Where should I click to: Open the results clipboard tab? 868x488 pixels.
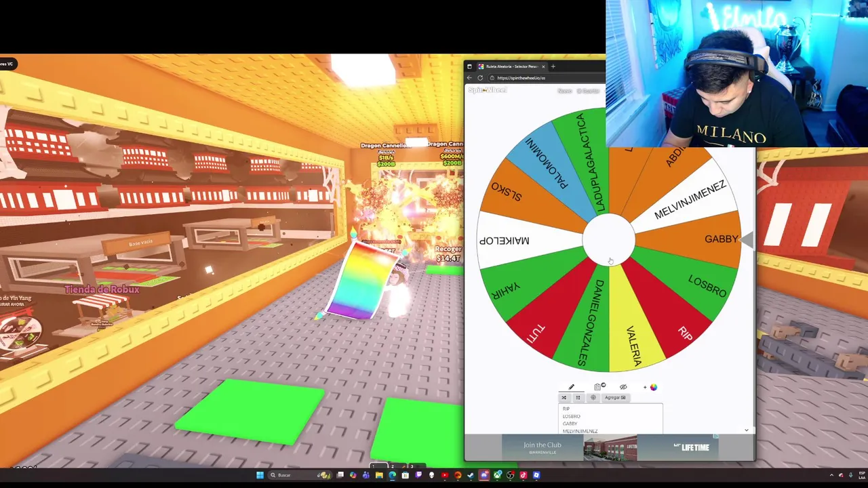tap(597, 387)
